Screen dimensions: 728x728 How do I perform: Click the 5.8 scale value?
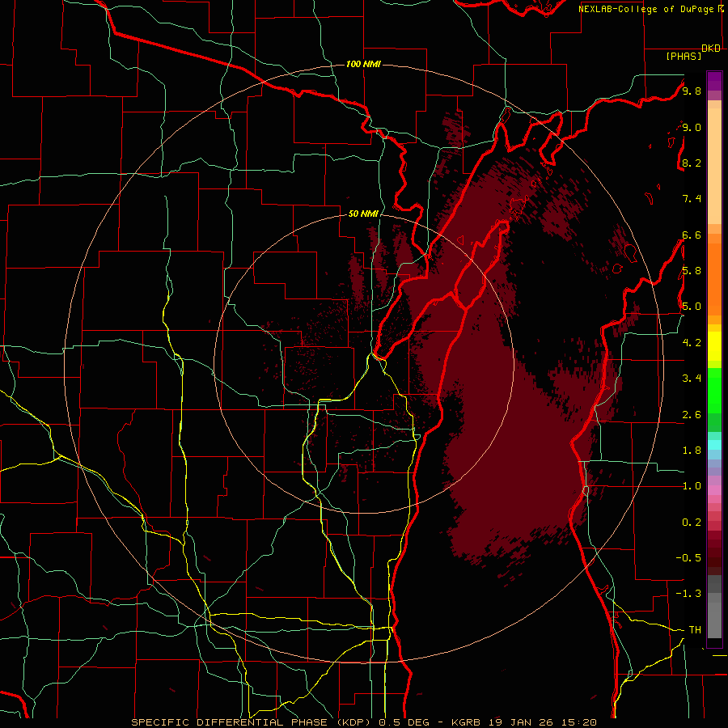692,271
